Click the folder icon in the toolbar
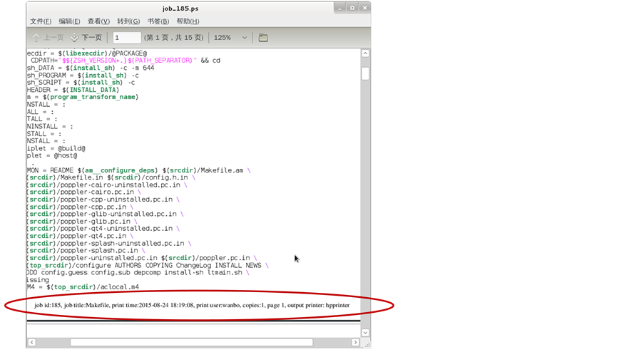644x352 pixels. pyautogui.click(x=263, y=38)
